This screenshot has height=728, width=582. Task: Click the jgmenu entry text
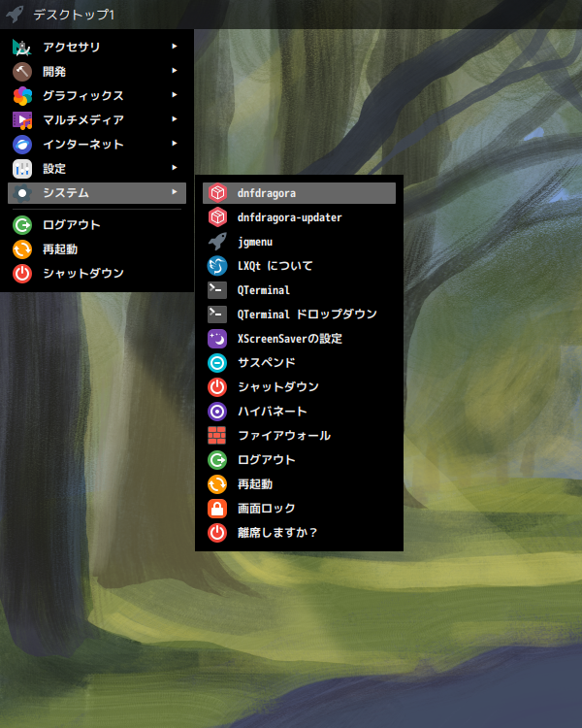pyautogui.click(x=255, y=243)
